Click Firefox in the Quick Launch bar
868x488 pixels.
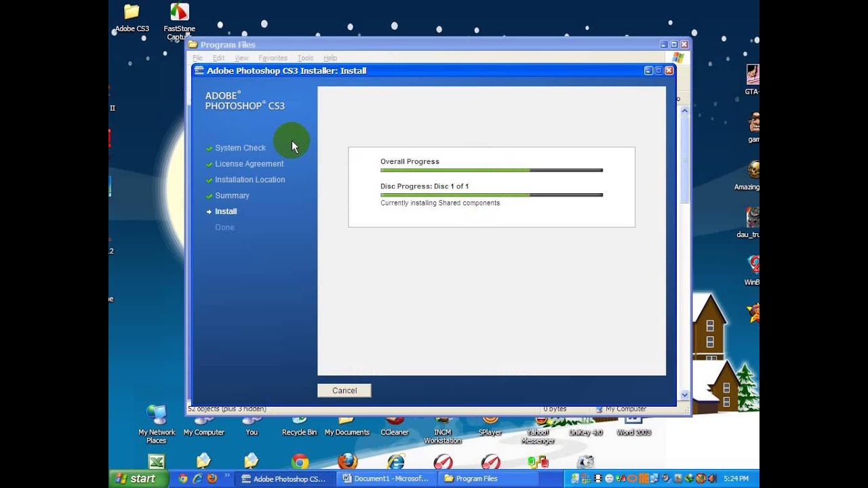pos(212,479)
